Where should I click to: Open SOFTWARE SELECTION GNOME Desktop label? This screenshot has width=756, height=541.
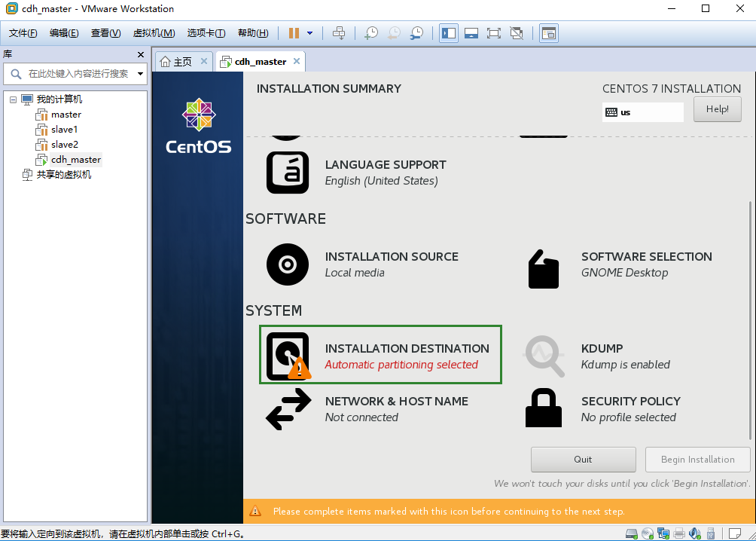pos(646,264)
